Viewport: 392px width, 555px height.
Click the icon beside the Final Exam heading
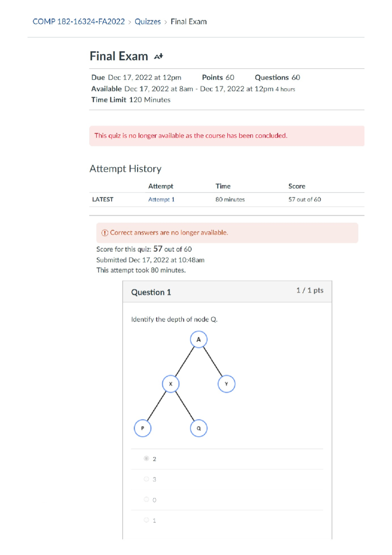[x=158, y=57]
